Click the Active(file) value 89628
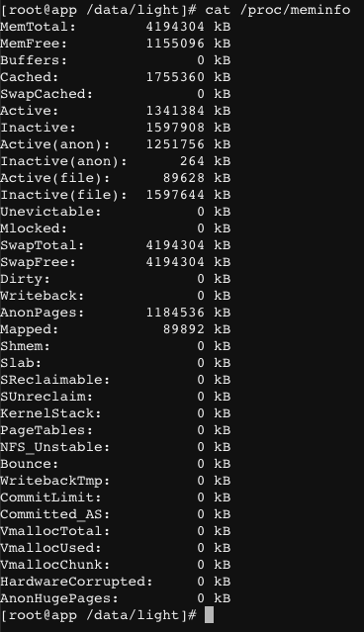The width and height of the screenshot is (364, 632). tap(184, 178)
